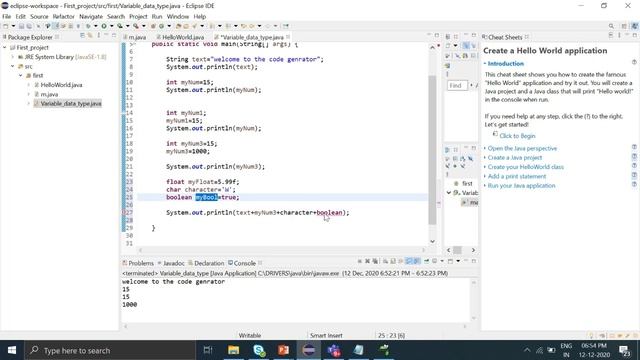Toggle Show Console When Standard Out Changes
The height and width of the screenshot is (360, 640).
click(x=409, y=261)
